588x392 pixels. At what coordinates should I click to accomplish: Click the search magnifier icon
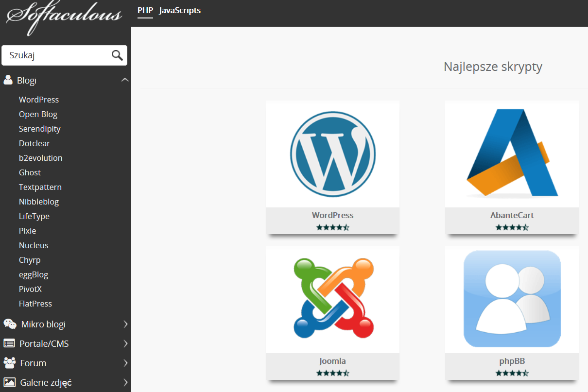[117, 55]
